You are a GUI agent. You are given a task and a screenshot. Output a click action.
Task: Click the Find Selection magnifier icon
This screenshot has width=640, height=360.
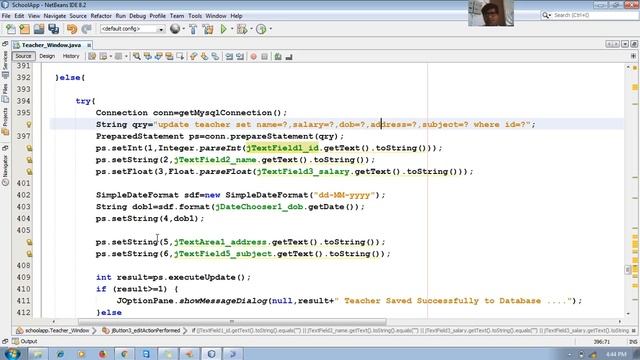(x=137, y=56)
